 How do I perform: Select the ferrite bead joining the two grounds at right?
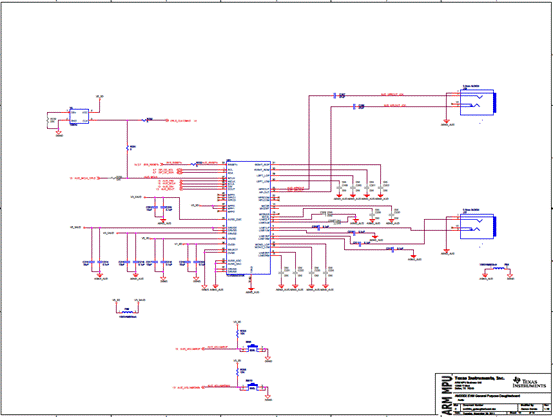[x=498, y=268]
